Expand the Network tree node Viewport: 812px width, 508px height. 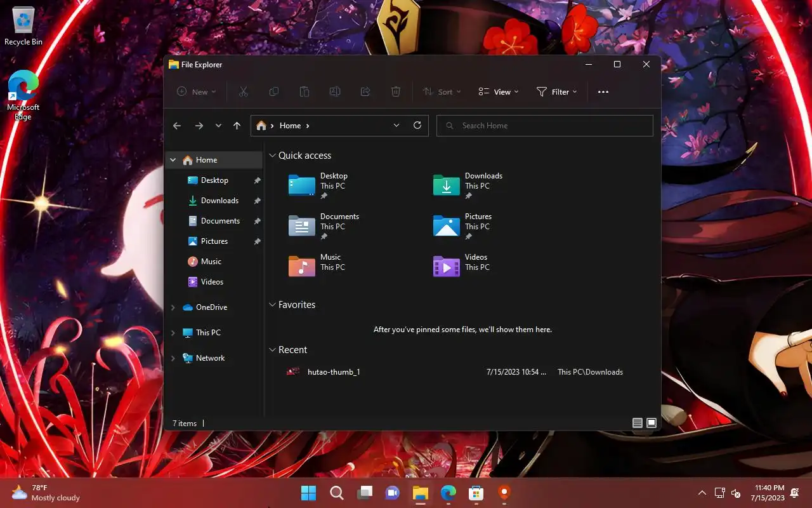click(173, 358)
